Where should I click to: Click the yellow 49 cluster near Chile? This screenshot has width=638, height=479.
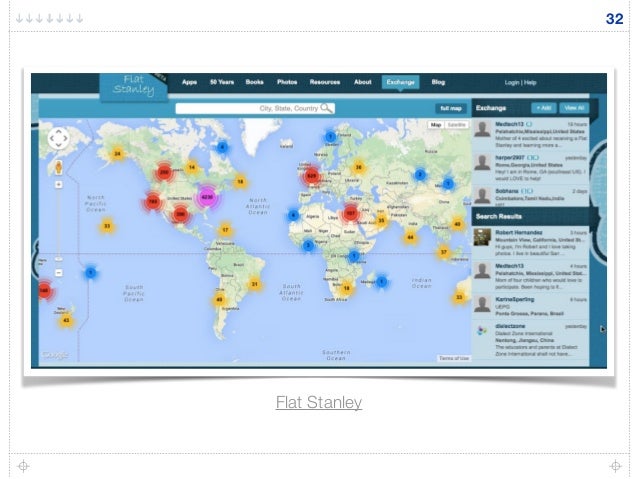coord(219,300)
